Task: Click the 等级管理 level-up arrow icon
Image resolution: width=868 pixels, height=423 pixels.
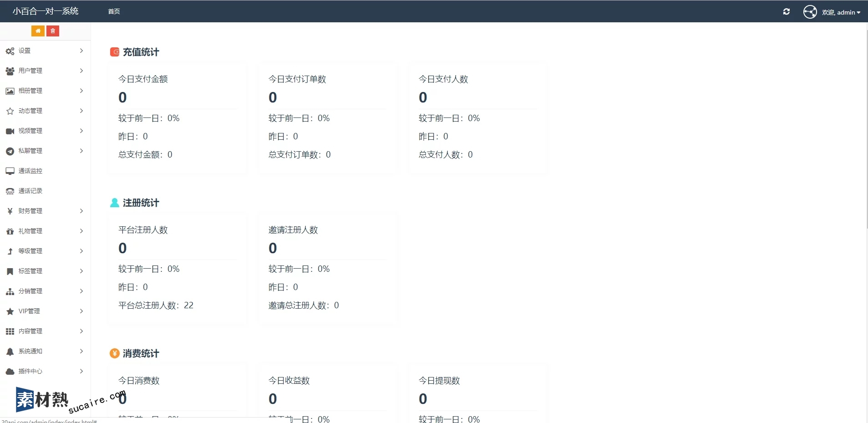Action: (x=10, y=251)
